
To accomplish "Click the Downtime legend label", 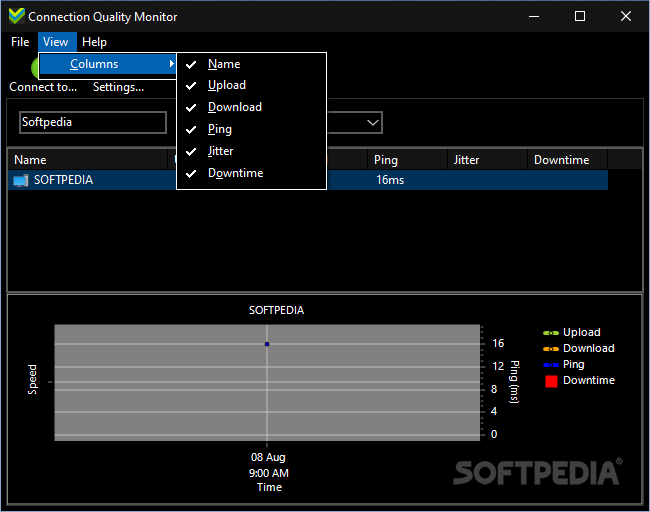I will tap(589, 380).
